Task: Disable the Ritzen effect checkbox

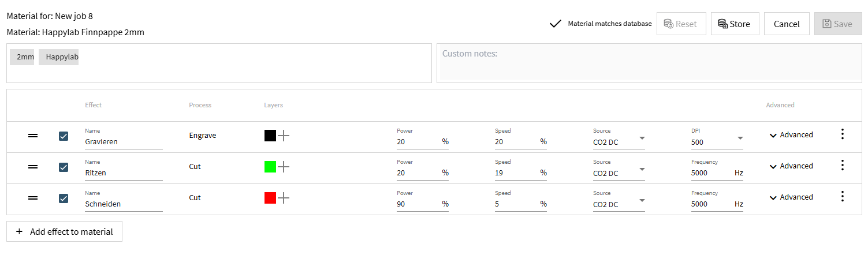Action: 64,167
